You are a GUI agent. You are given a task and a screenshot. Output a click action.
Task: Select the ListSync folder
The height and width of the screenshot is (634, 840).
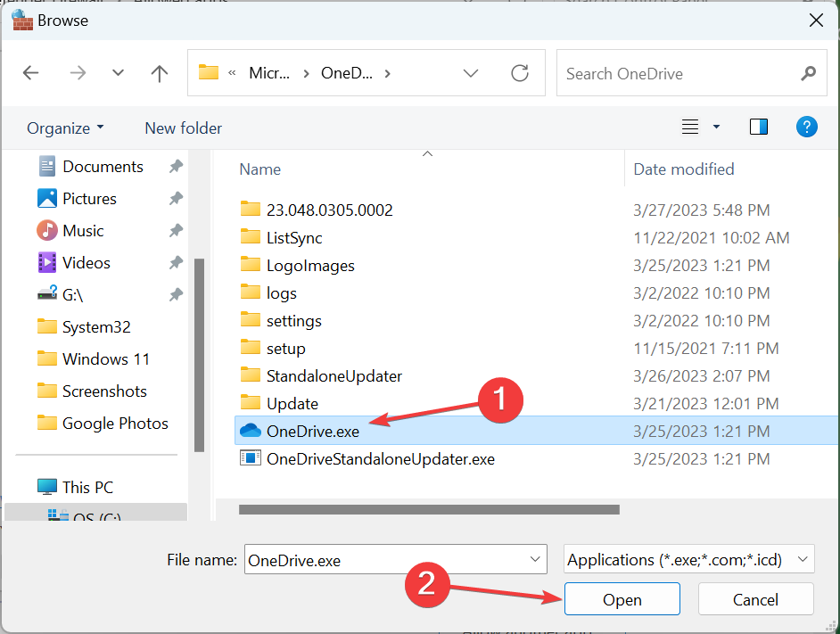coord(294,238)
